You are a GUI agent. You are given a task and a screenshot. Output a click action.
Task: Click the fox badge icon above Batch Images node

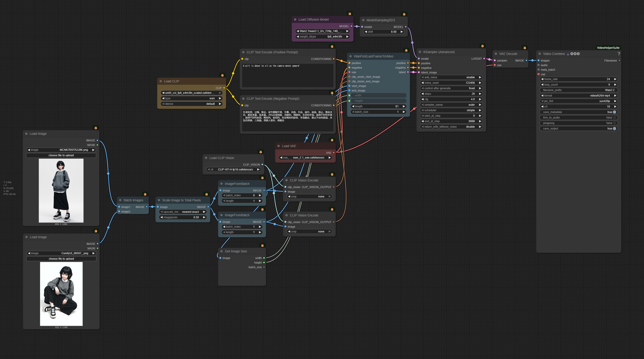(145, 194)
